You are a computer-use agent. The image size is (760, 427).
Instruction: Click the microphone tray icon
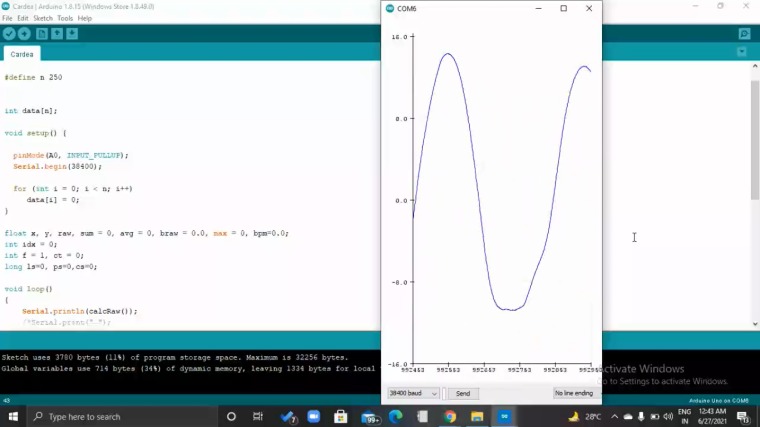click(x=641, y=416)
